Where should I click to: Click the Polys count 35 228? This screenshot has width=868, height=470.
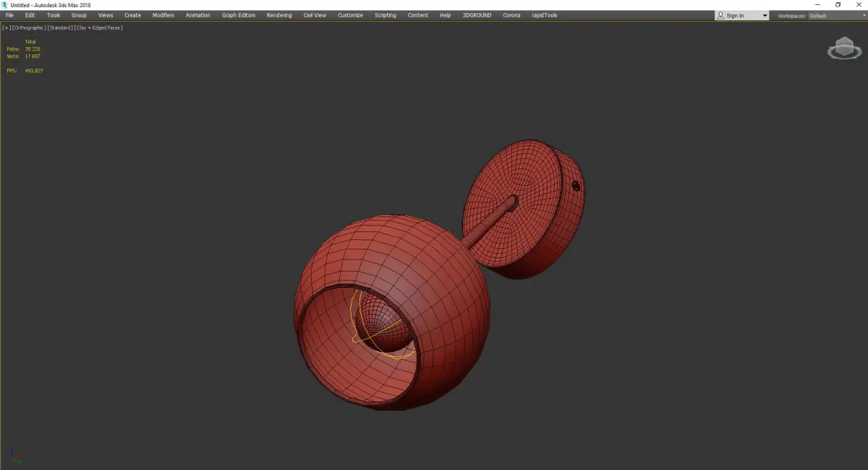[x=33, y=49]
